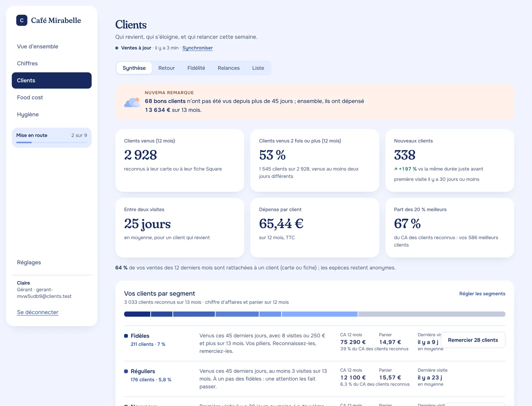The image size is (532, 406).
Task: Click the Fidèles CA 12 mois value 75 290 €
Action: (353, 342)
